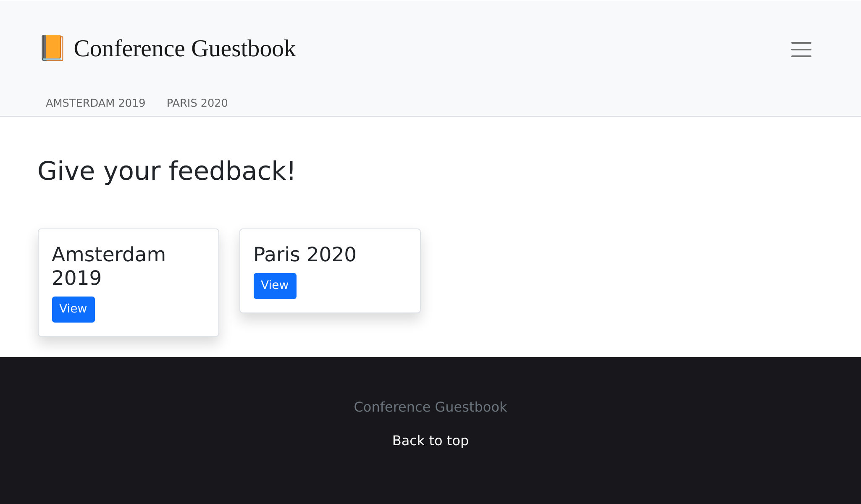Click the Paris 2020 card title
The height and width of the screenshot is (504, 861).
point(304,255)
